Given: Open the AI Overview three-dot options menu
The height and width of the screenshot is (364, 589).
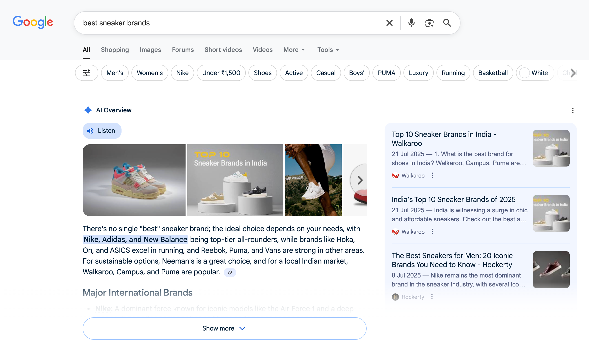Looking at the screenshot, I should click(573, 111).
